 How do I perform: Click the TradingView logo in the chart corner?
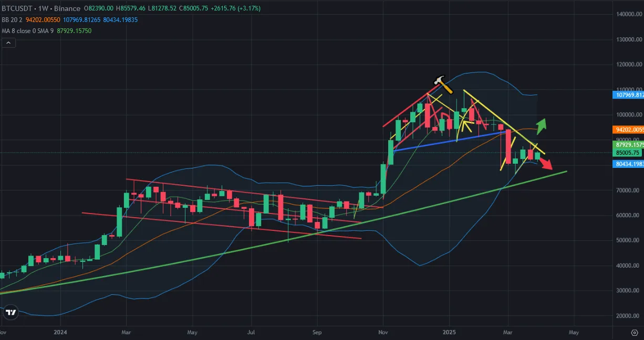(x=11, y=312)
